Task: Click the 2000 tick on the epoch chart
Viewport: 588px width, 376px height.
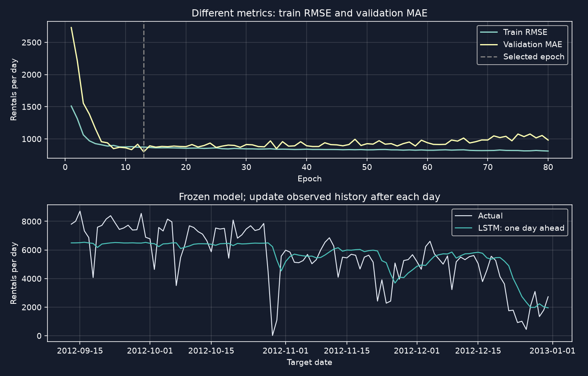Action: point(33,75)
